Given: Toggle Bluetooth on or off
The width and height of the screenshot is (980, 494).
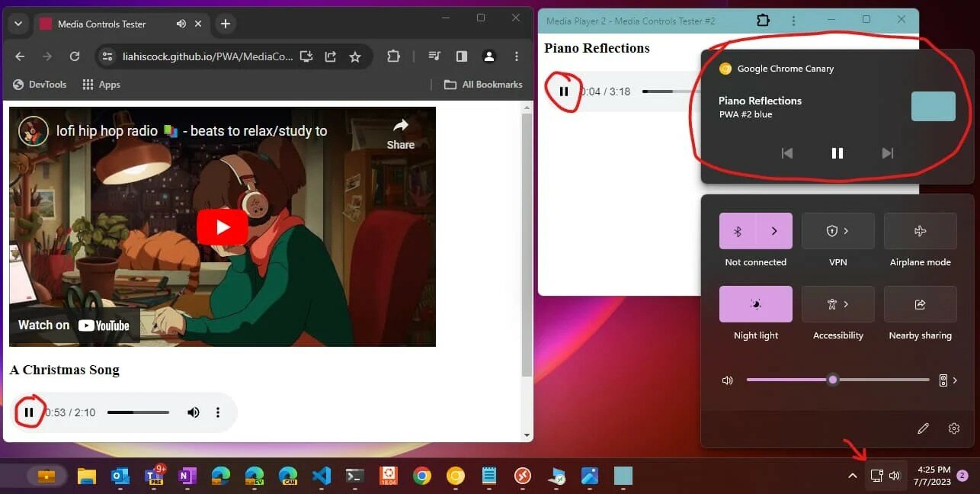Looking at the screenshot, I should click(738, 231).
